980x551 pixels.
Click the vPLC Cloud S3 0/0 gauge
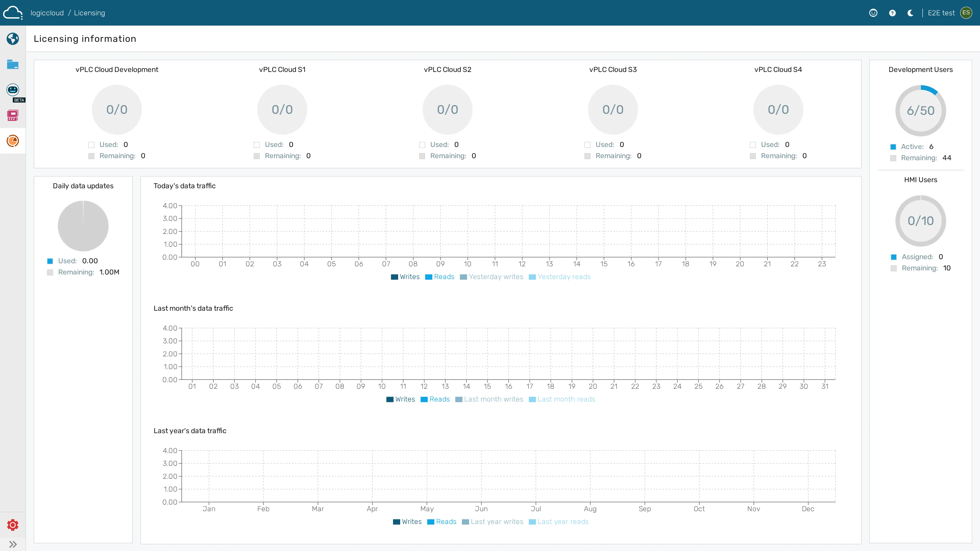tap(613, 109)
